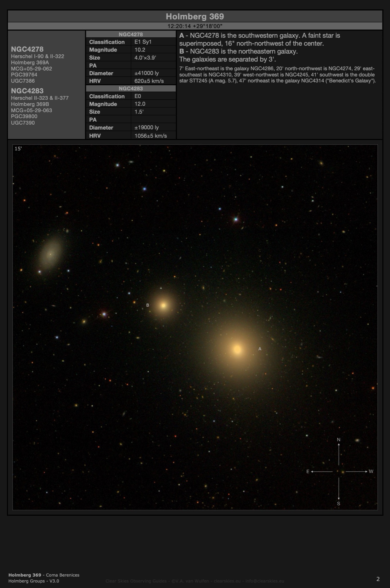Click the footer text Holmberg Groups - V3.0
This screenshot has height=588, width=390.
tap(34, 581)
